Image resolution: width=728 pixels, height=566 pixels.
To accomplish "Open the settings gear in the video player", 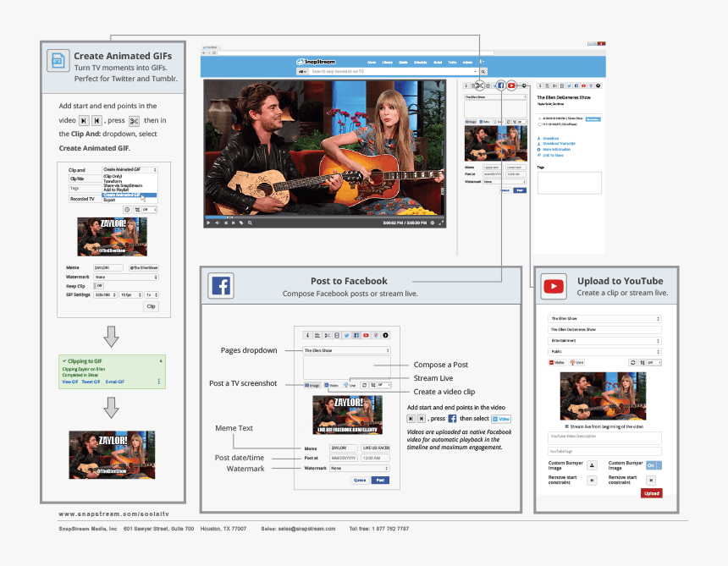I will tap(433, 223).
